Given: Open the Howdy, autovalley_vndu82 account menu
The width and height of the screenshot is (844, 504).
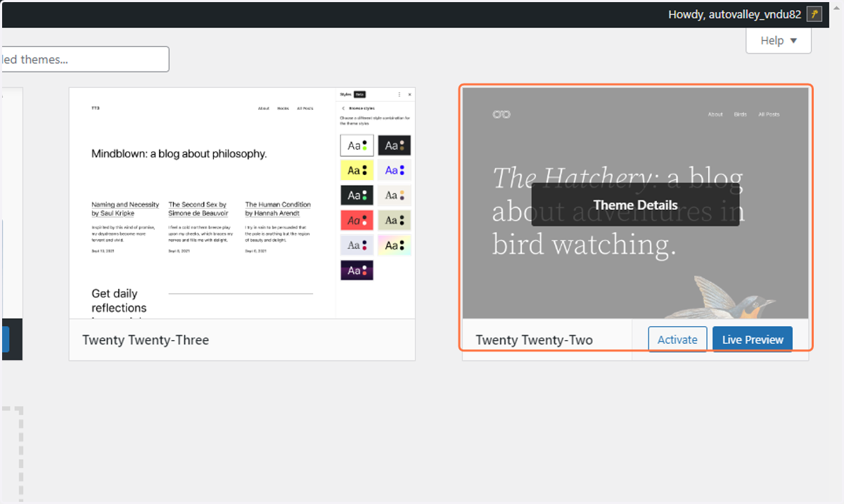Looking at the screenshot, I should pyautogui.click(x=745, y=14).
